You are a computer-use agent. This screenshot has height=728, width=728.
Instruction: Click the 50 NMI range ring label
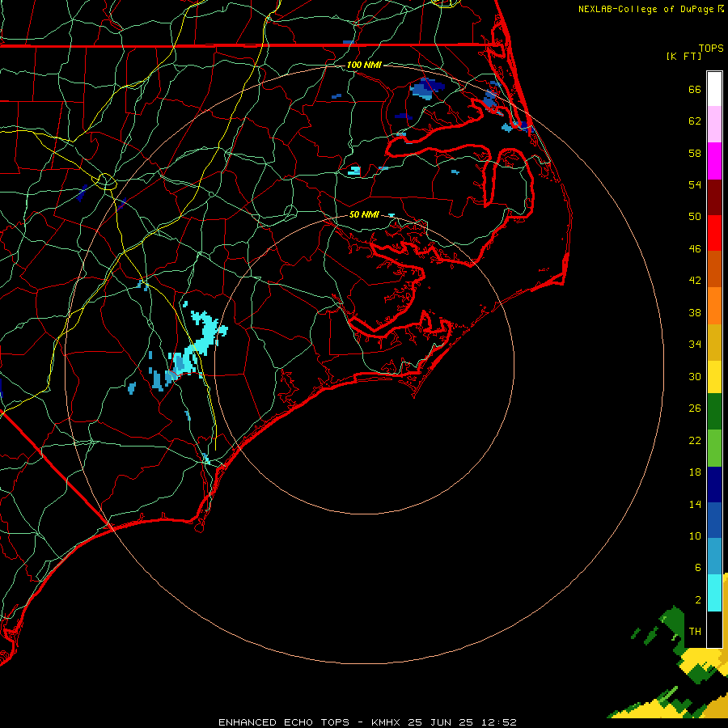(364, 214)
